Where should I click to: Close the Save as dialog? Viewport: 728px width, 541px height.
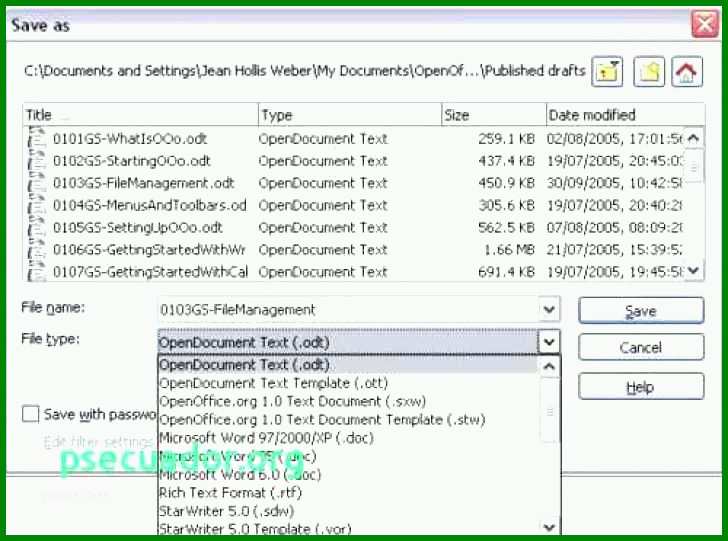point(705,24)
